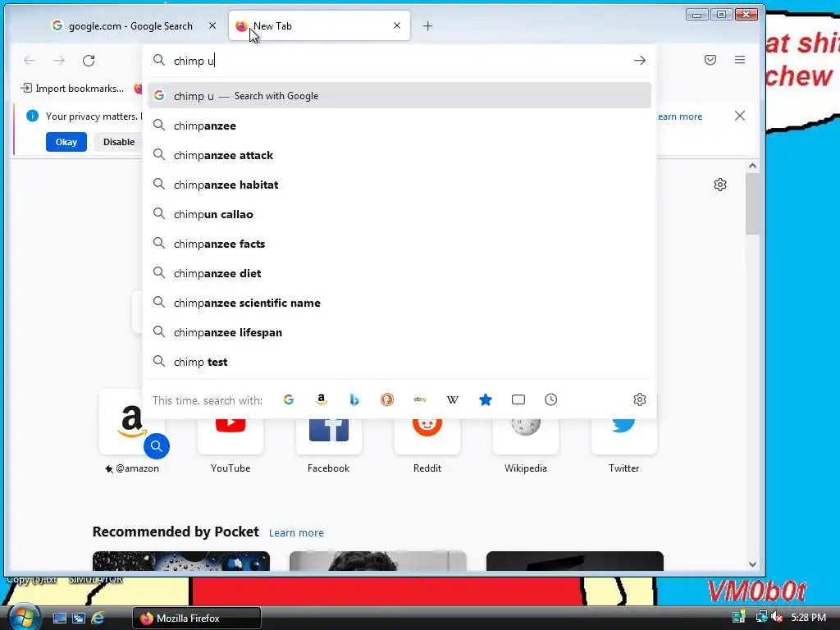
Task: Open Twitter top site tile
Action: (623, 436)
